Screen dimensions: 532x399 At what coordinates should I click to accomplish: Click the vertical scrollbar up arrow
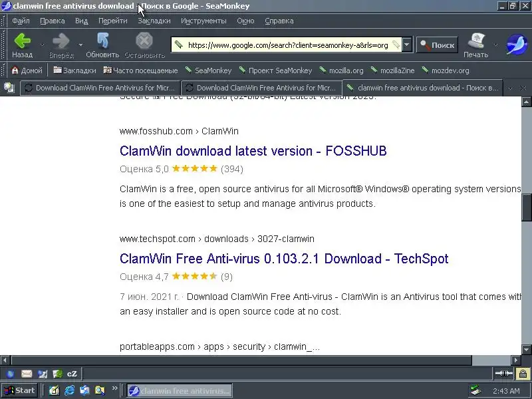527,102
